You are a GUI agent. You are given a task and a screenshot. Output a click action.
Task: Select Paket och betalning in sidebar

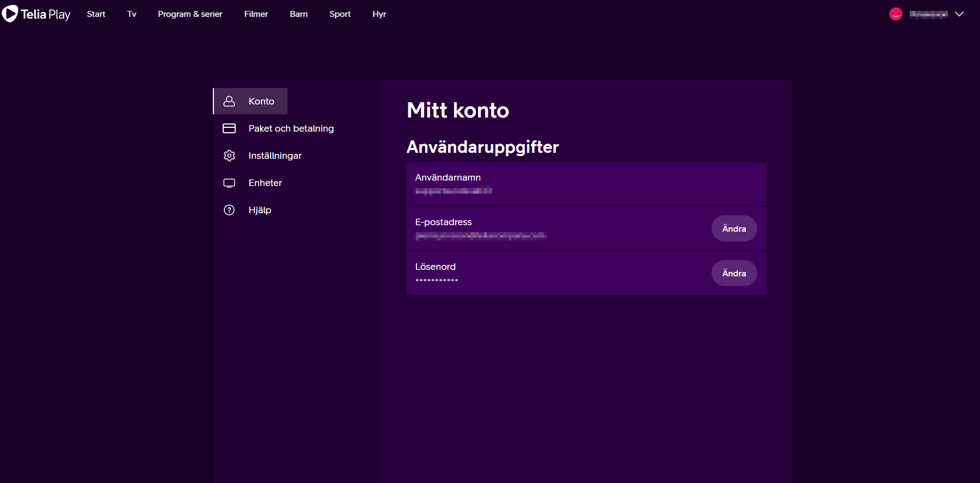(291, 128)
